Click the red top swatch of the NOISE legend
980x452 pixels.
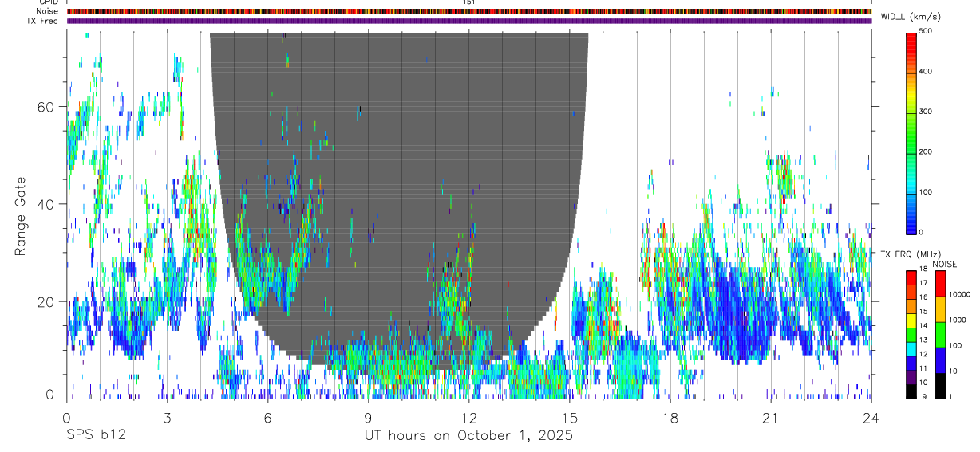940,283
